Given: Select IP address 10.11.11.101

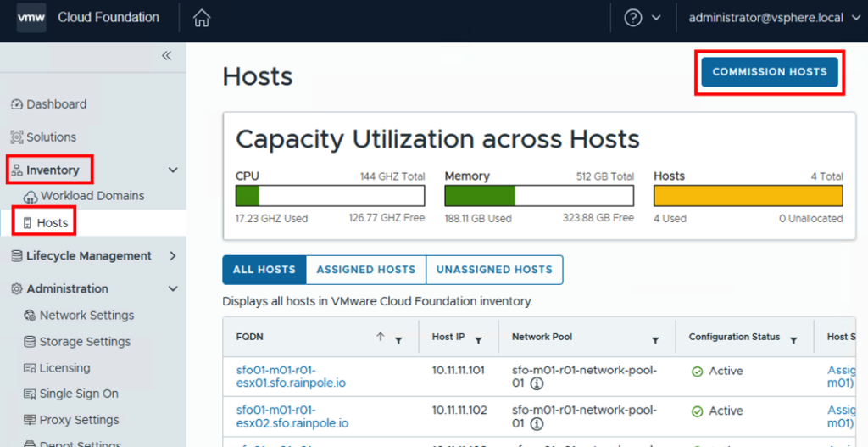Looking at the screenshot, I should pyautogui.click(x=459, y=371).
